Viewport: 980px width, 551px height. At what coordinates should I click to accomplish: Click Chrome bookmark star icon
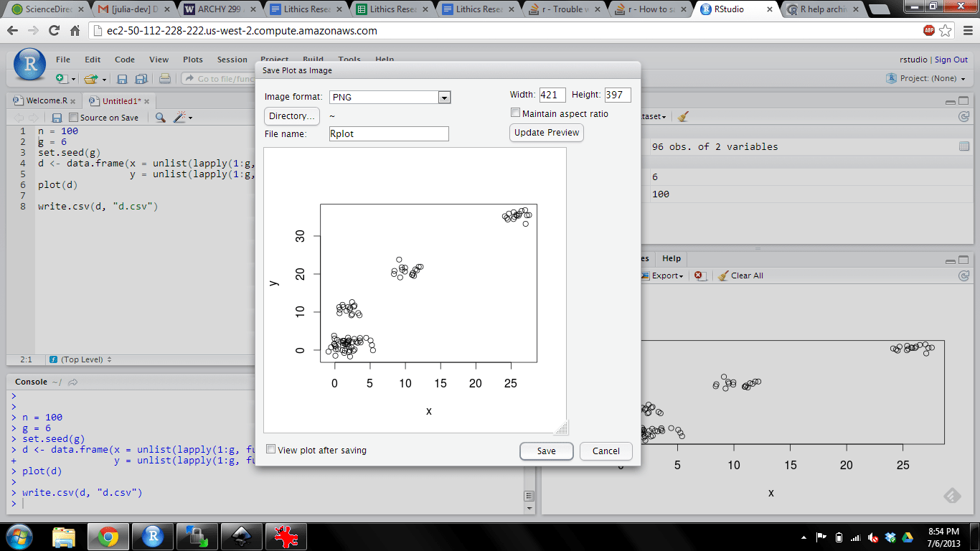coord(946,31)
